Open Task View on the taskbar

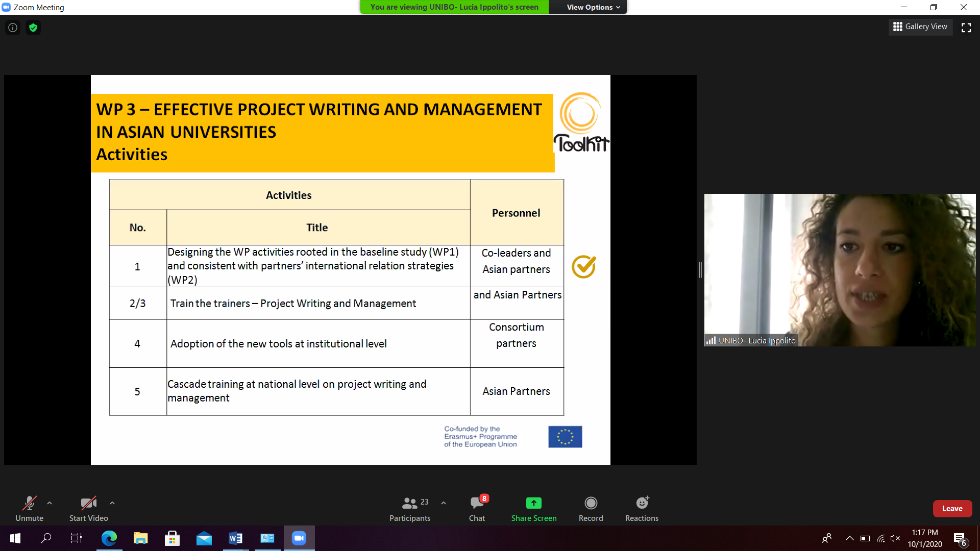[x=77, y=538]
